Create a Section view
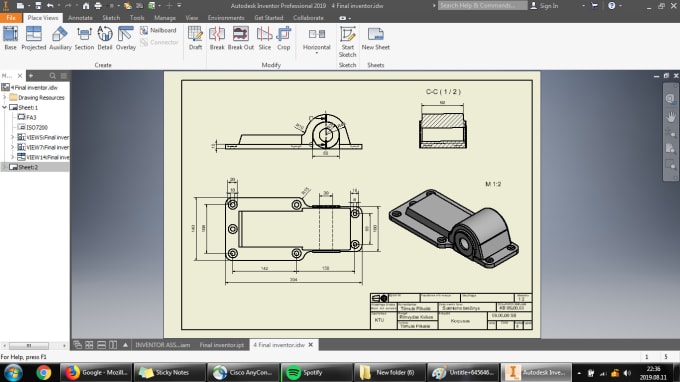 84,38
